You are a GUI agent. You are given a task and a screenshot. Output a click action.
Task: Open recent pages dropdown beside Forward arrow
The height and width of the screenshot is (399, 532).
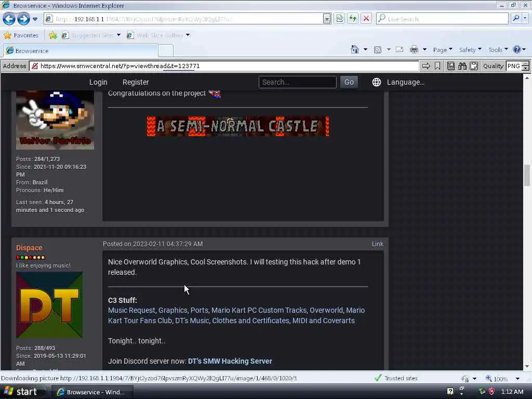click(35, 19)
